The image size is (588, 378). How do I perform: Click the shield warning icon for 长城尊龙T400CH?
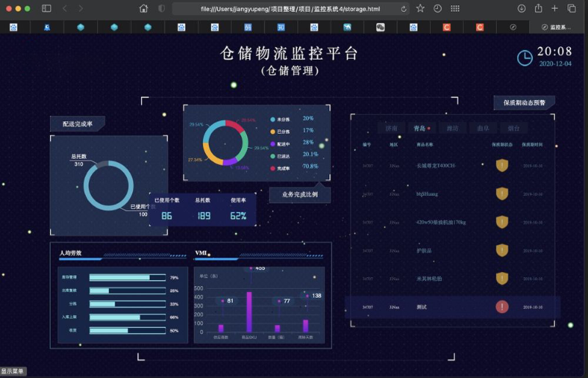[x=502, y=165]
